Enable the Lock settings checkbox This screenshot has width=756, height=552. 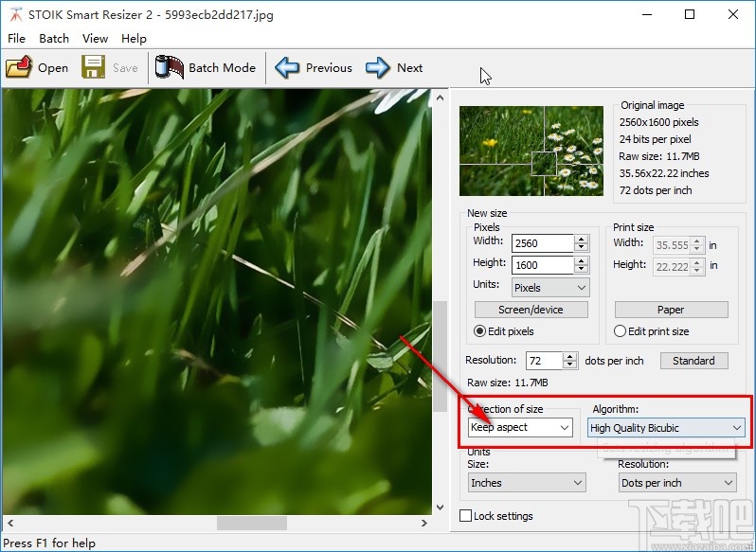[x=465, y=516]
